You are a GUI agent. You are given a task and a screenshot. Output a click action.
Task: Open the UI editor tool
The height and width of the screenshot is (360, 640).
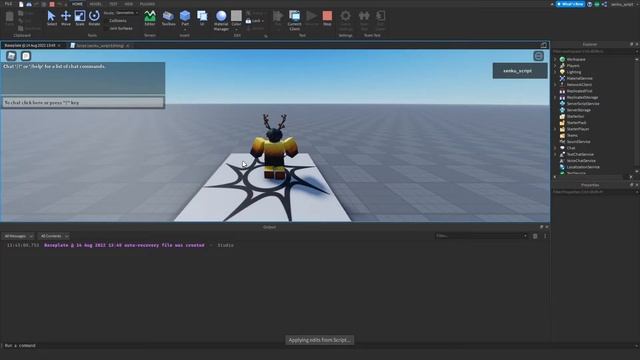tap(202, 18)
